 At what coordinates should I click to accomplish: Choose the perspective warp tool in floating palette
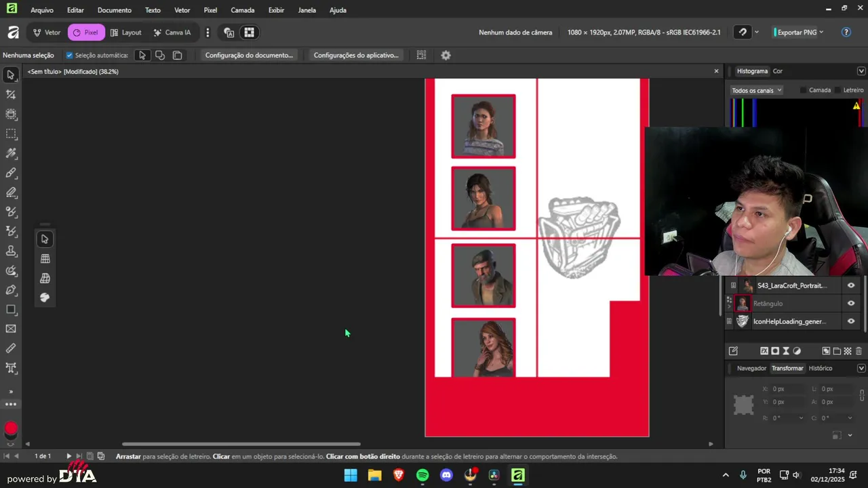click(45, 279)
